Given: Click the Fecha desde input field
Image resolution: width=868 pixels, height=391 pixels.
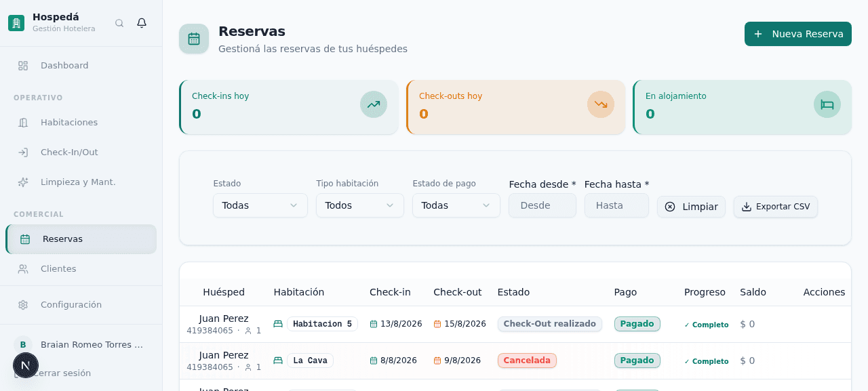Looking at the screenshot, I should point(542,205).
